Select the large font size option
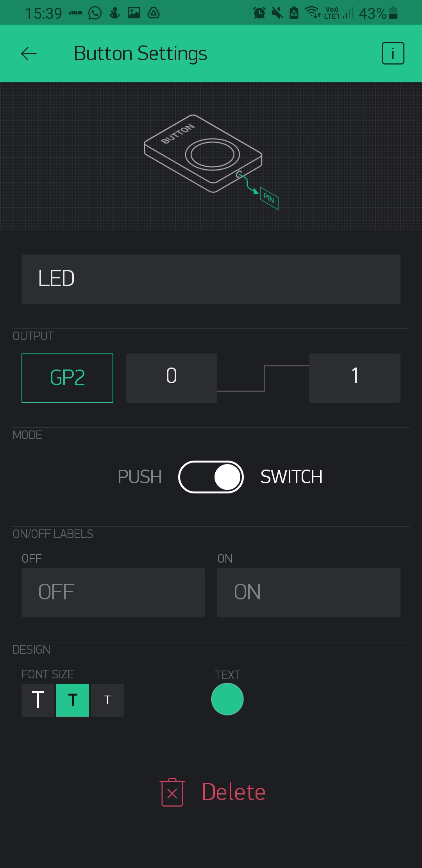Screen dimensions: 422x868 pyautogui.click(x=38, y=700)
